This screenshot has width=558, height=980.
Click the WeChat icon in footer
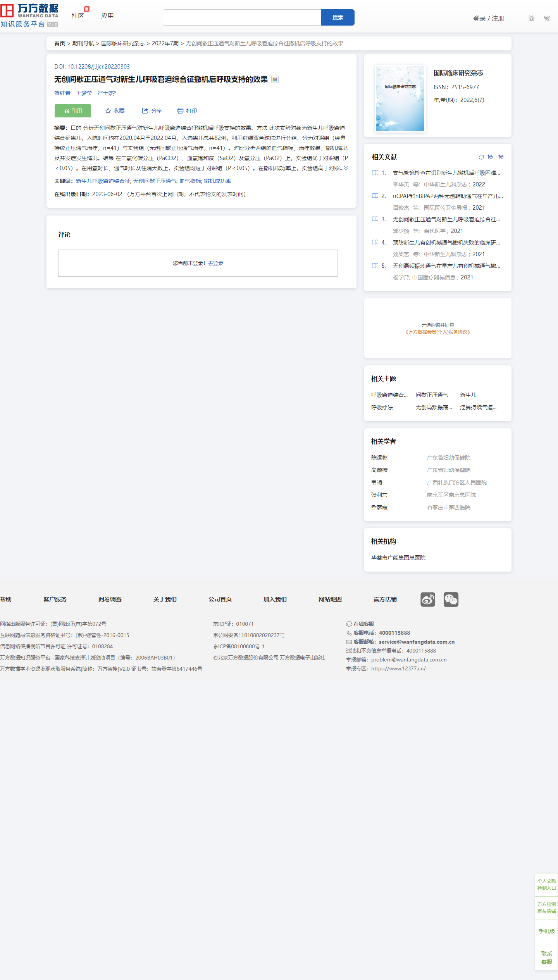tap(451, 599)
